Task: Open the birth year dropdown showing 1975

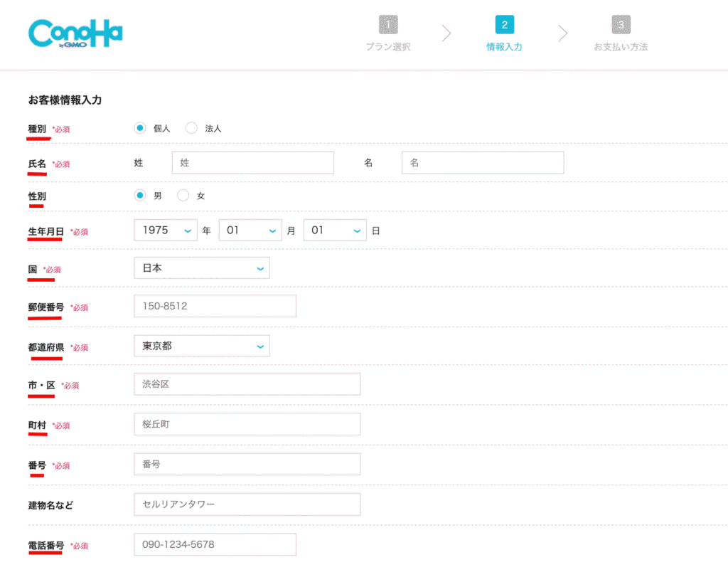Action: pyautogui.click(x=166, y=231)
